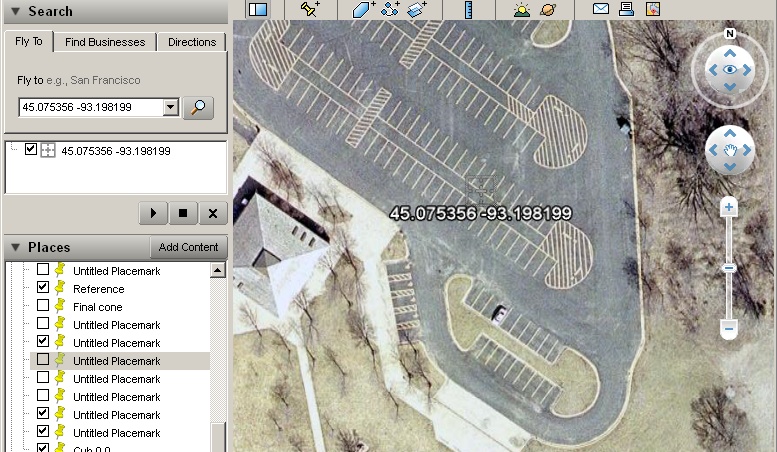Collapse the Places panel triangle
Image resolution: width=777 pixels, height=452 pixels.
point(16,247)
